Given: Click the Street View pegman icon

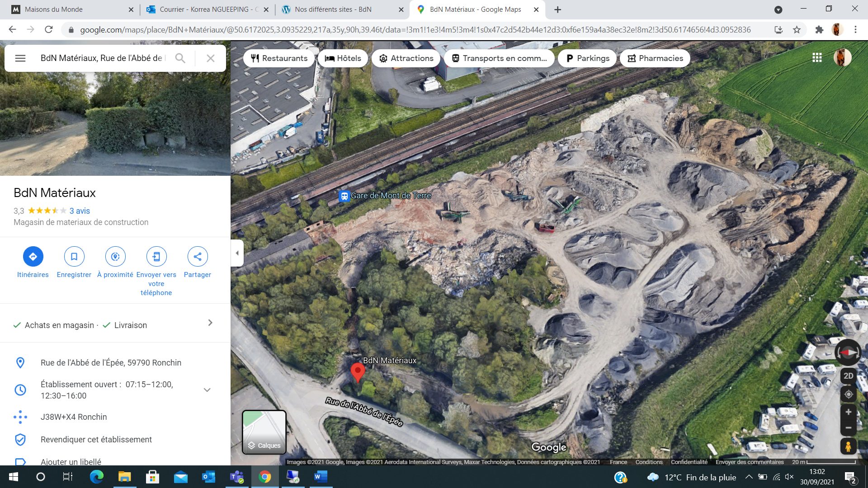Looking at the screenshot, I should coord(849,446).
